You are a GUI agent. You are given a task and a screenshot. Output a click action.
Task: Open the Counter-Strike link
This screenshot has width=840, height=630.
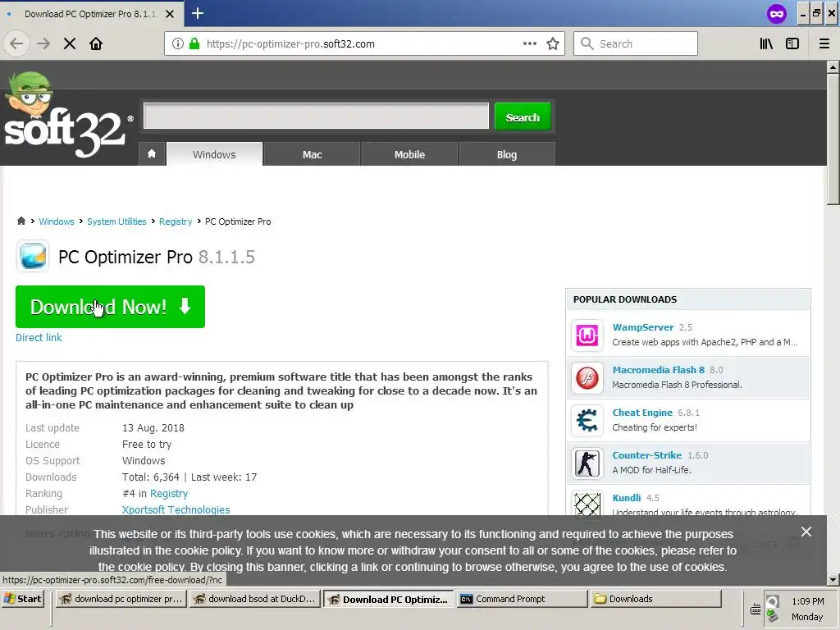coord(646,454)
